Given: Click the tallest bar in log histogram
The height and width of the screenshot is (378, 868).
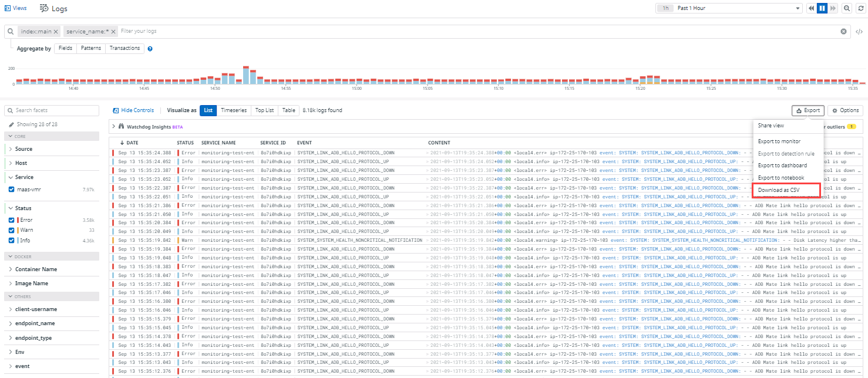Looking at the screenshot, I should click(x=246, y=76).
